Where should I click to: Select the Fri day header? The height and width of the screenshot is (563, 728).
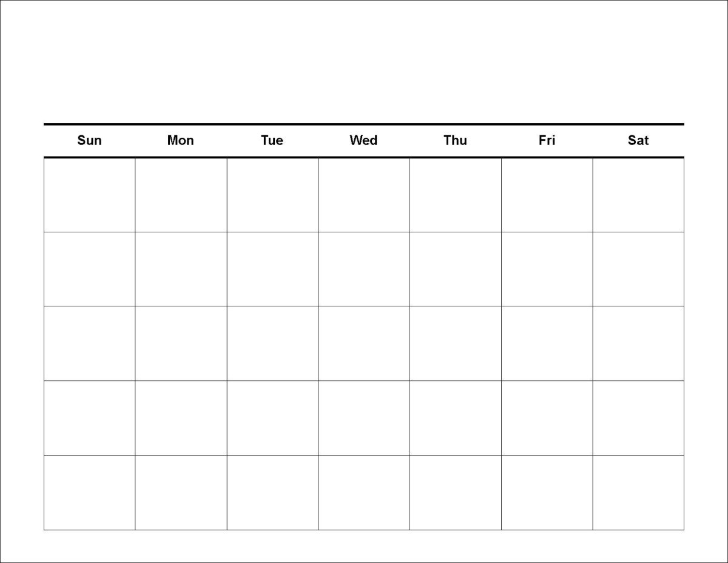(547, 141)
